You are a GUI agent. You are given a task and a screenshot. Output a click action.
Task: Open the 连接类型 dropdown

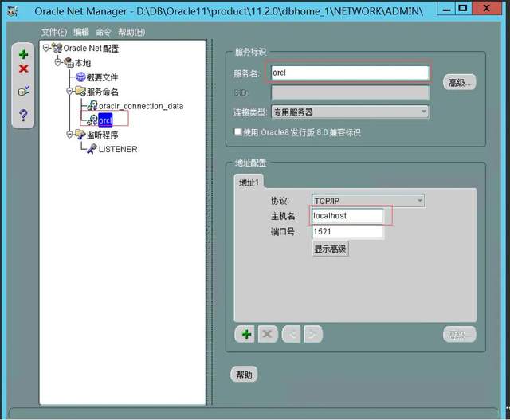click(x=424, y=112)
